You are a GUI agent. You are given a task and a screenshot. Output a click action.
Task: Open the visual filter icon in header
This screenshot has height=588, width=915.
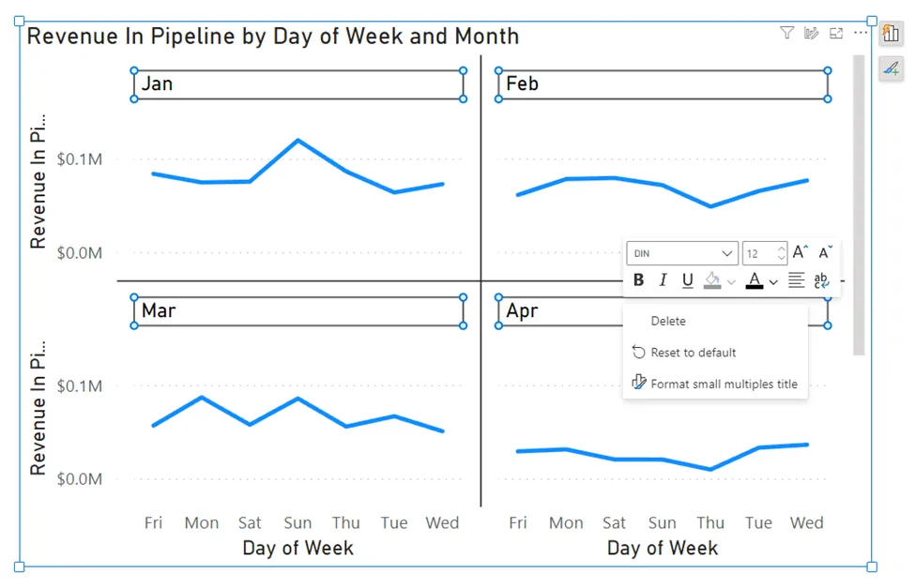click(786, 33)
